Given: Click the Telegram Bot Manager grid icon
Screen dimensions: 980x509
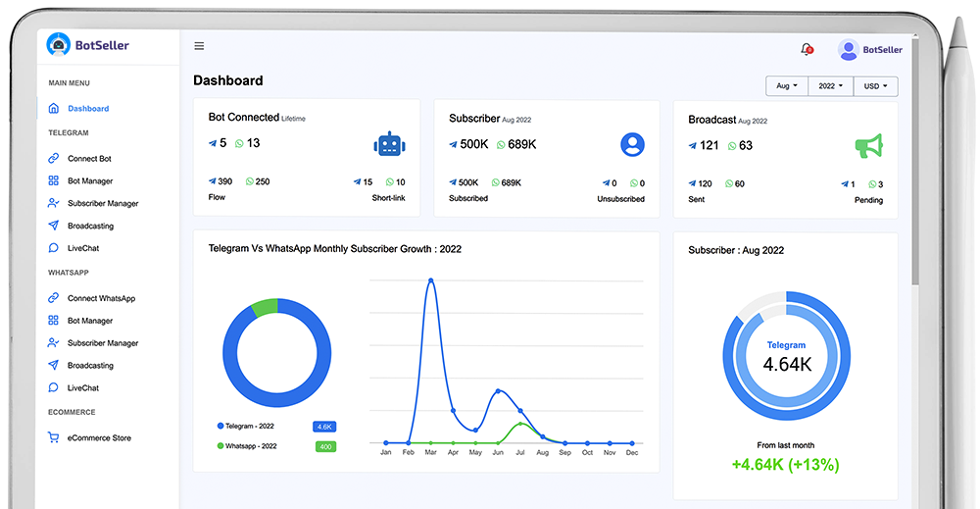Looking at the screenshot, I should point(54,180).
